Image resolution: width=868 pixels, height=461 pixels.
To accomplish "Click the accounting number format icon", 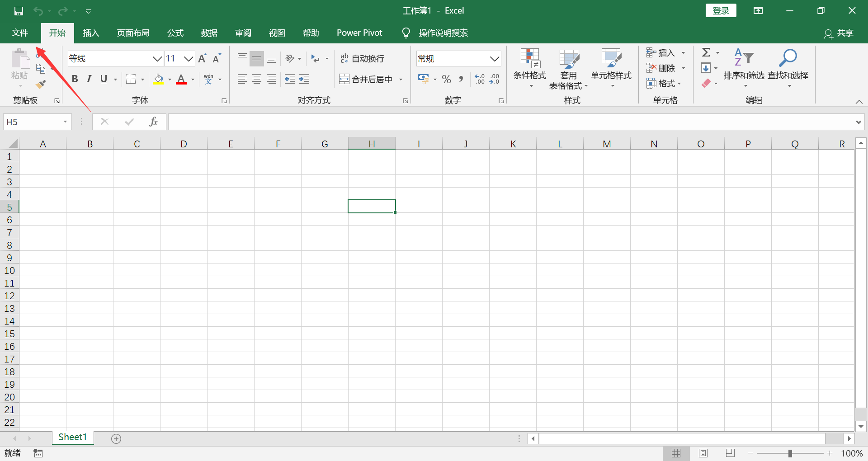I will click(x=423, y=79).
